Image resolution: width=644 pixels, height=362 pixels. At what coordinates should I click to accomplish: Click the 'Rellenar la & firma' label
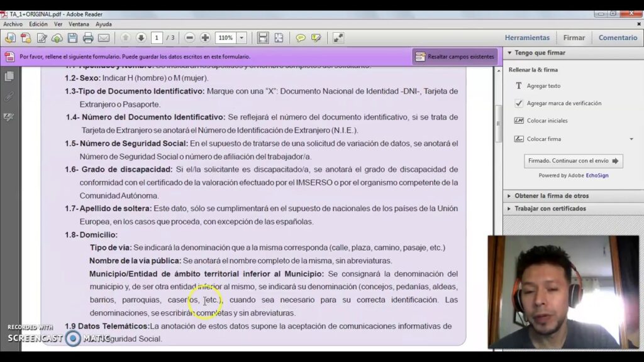coord(533,70)
